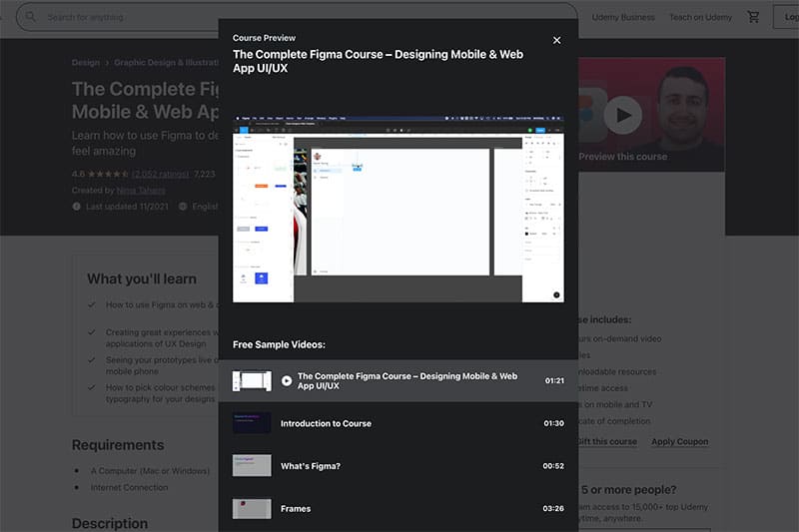Click the round help icon in video
799x532 pixels.
(x=556, y=294)
